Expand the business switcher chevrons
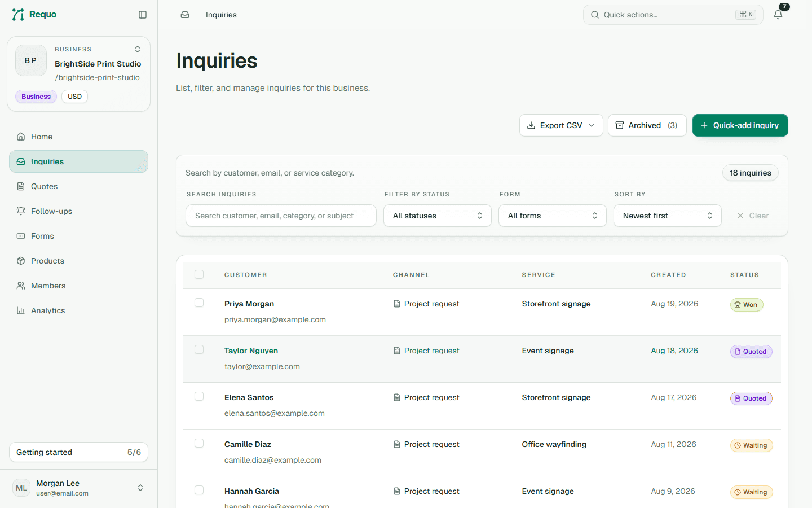 pos(138,49)
